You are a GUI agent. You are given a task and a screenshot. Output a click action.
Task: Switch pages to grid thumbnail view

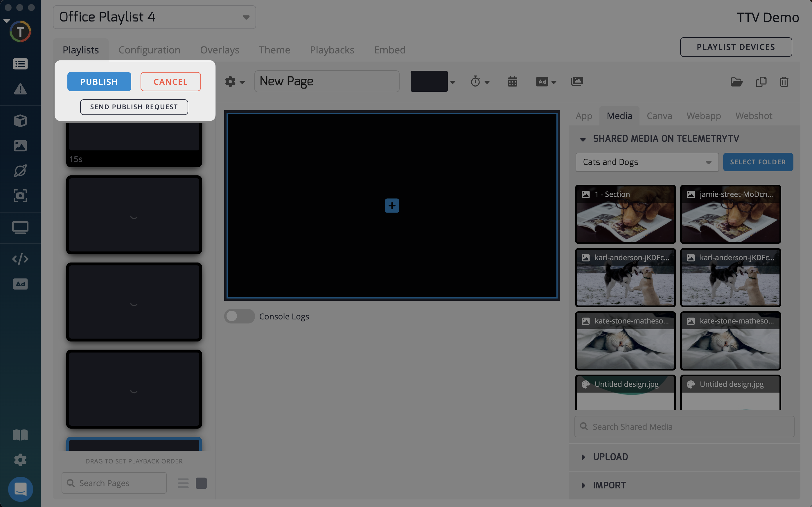[201, 483]
